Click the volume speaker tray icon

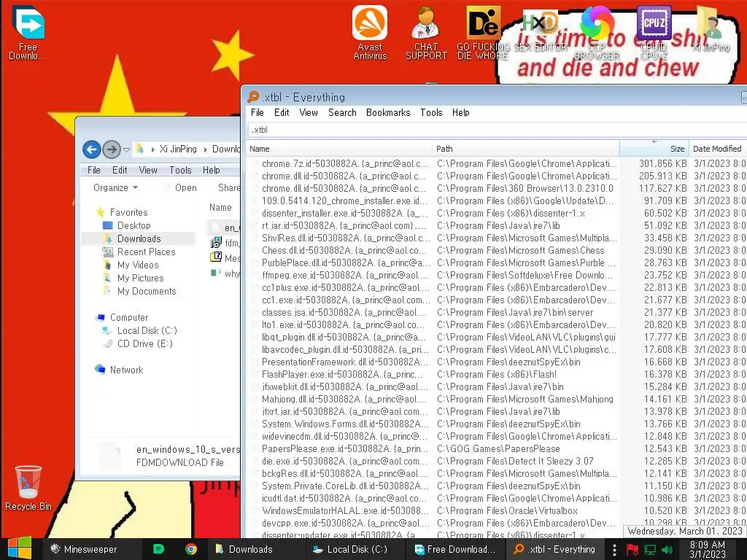[667, 550]
